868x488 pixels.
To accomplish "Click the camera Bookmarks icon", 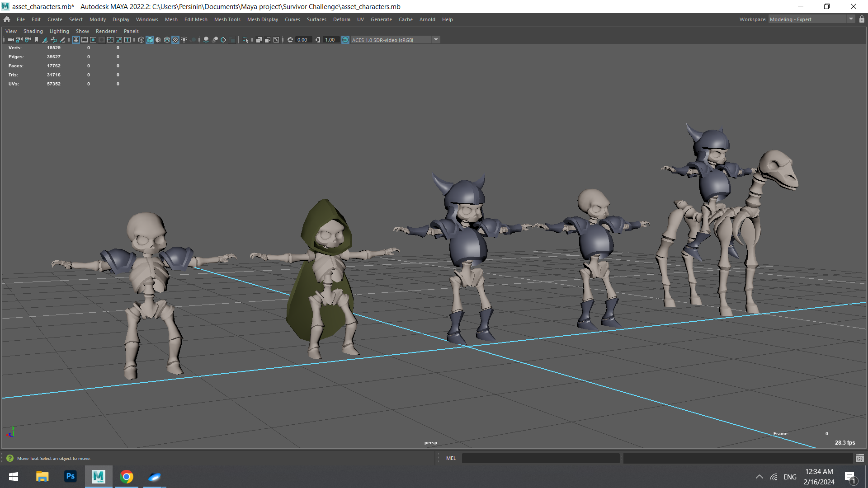I will point(37,40).
